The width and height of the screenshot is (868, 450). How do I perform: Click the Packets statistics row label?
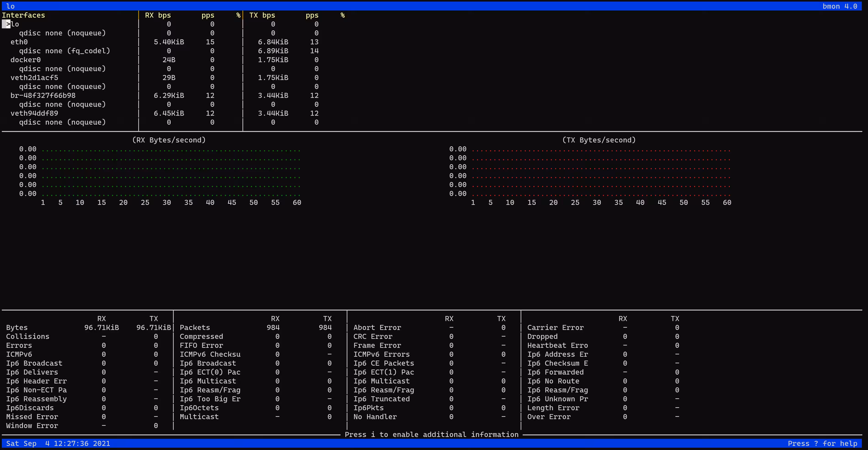195,328
